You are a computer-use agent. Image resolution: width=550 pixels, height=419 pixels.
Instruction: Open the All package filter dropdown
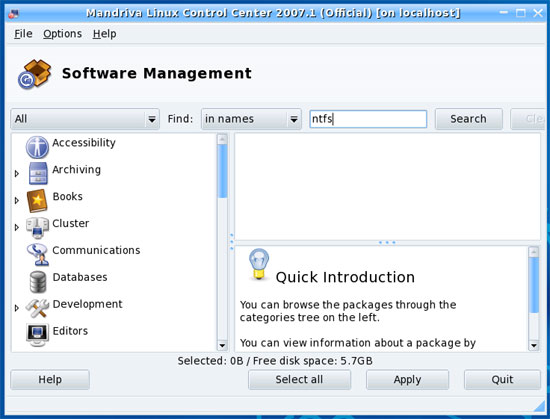click(85, 119)
